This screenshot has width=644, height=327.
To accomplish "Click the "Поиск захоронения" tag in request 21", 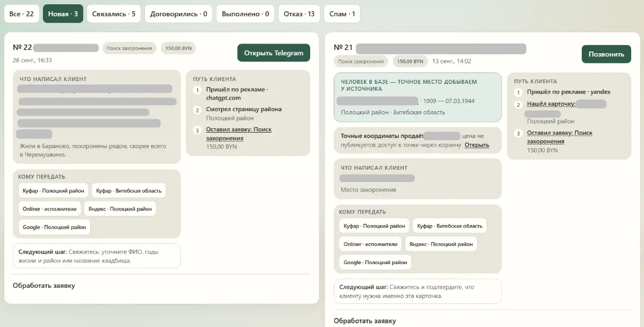I will [361, 62].
